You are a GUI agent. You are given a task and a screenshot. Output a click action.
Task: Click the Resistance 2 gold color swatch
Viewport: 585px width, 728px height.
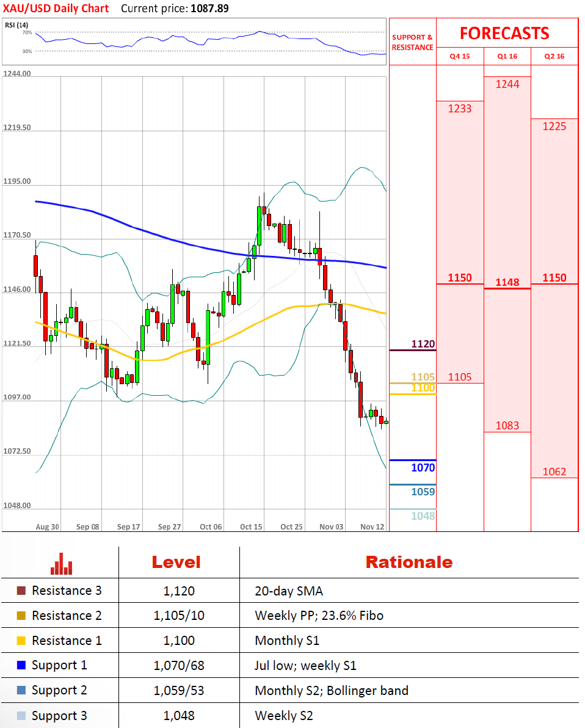21,616
